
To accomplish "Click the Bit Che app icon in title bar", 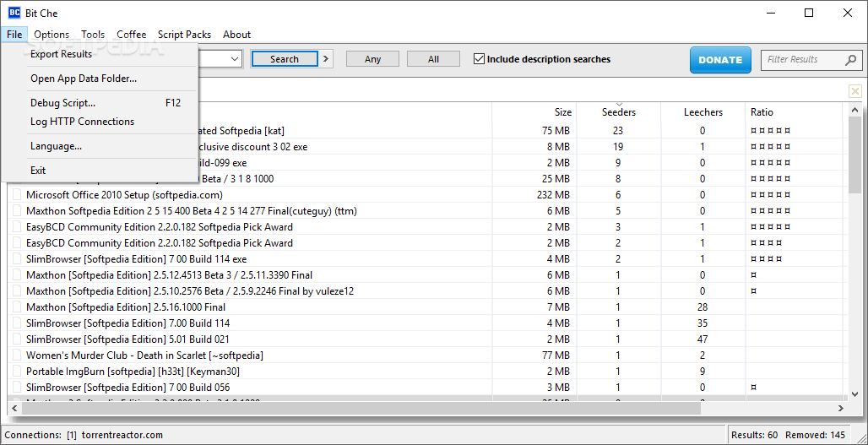I will click(15, 13).
